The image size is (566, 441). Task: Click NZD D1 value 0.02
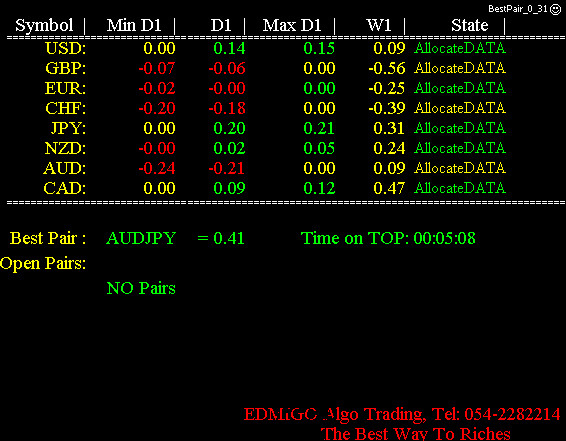(x=229, y=148)
